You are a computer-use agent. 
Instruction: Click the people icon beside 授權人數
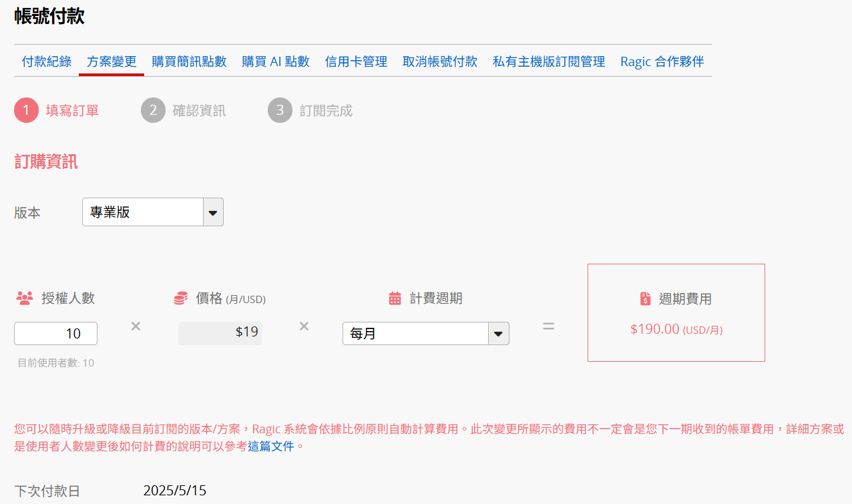pos(25,298)
